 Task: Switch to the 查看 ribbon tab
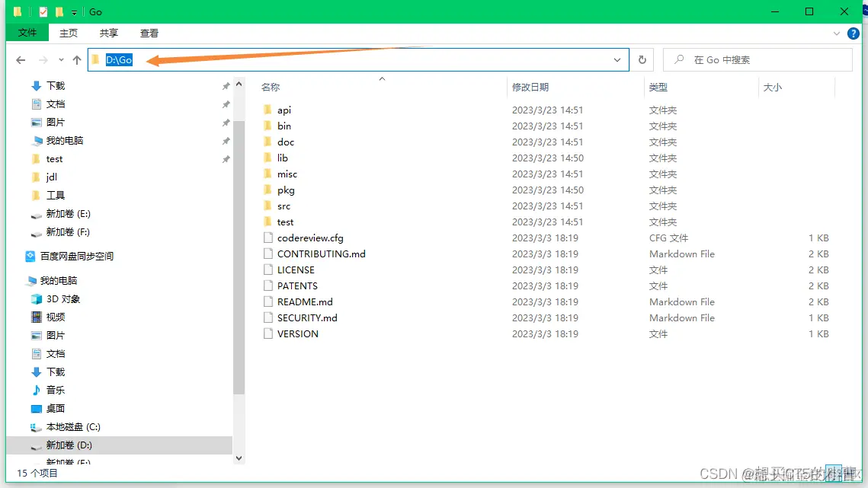pos(149,33)
